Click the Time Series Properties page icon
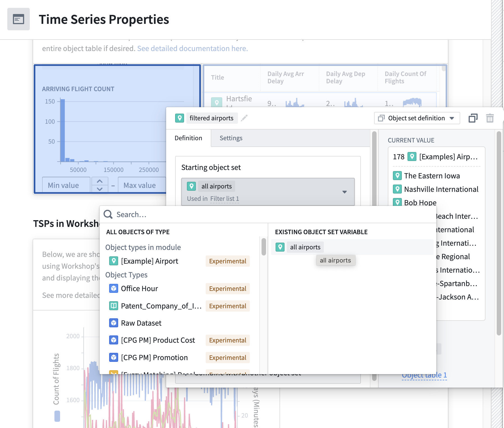504x428 pixels. pyautogui.click(x=19, y=19)
